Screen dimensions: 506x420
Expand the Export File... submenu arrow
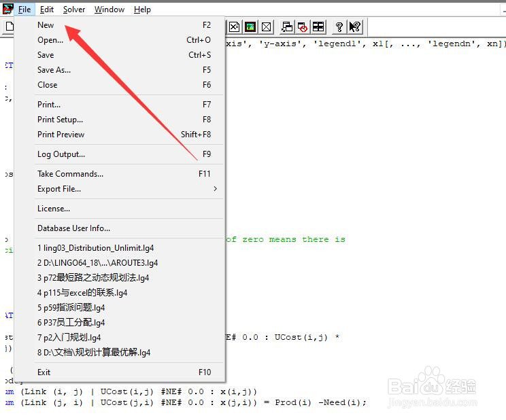tap(215, 189)
